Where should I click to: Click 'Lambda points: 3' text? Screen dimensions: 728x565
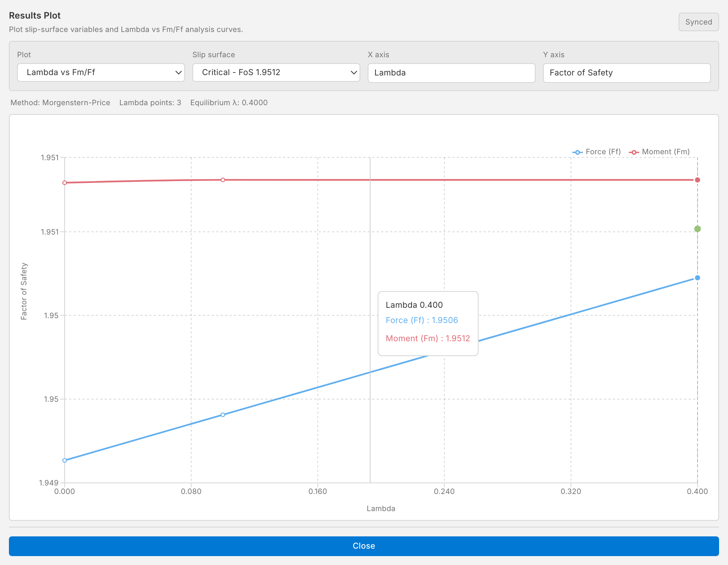(150, 103)
